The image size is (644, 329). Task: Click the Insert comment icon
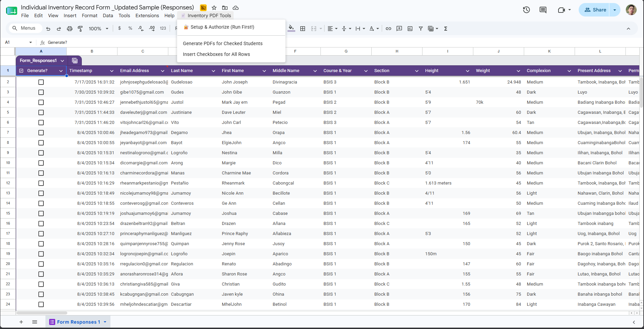pos(399,29)
